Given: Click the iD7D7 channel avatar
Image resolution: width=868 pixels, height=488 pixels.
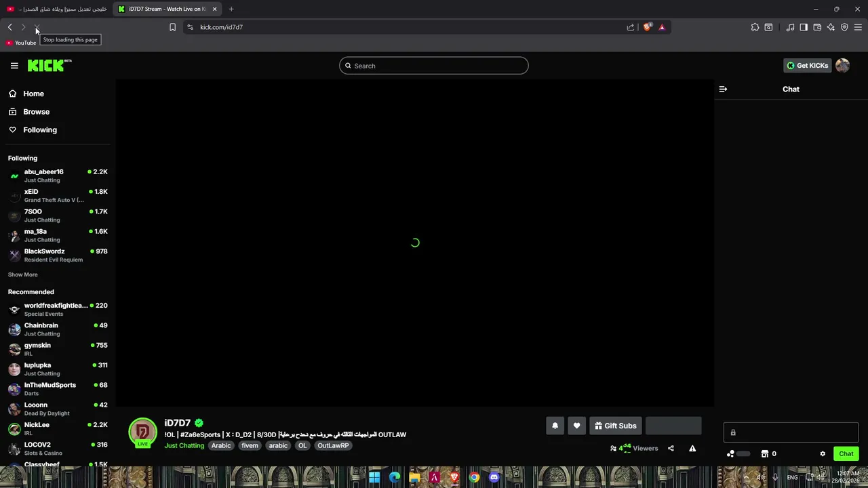Looking at the screenshot, I should (x=142, y=432).
